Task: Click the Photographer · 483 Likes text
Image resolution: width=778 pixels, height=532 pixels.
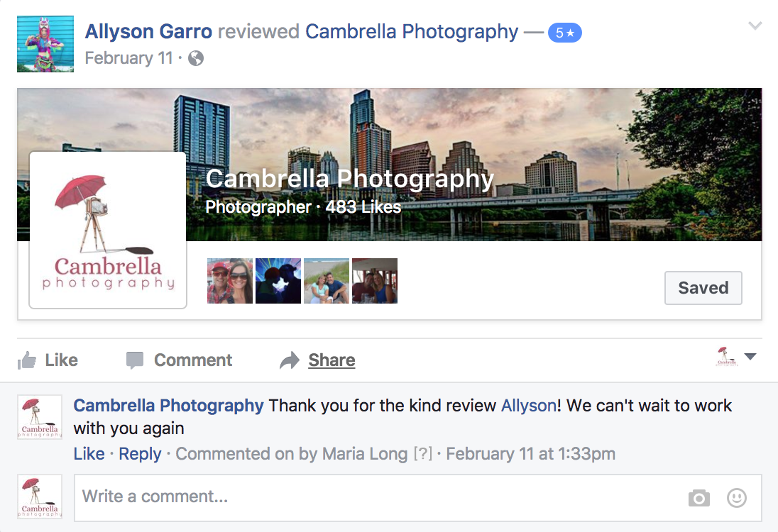Action: click(303, 206)
